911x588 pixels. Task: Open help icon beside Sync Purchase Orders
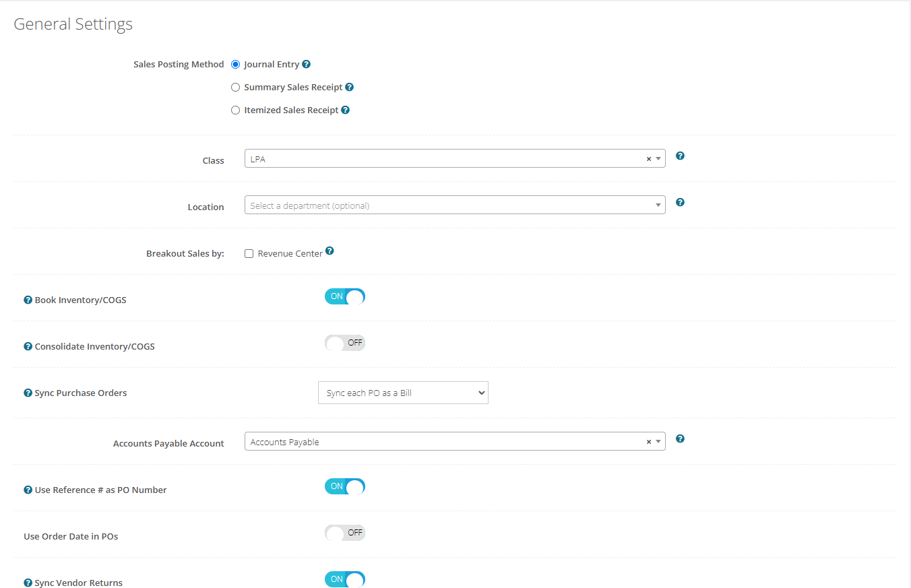coord(28,393)
